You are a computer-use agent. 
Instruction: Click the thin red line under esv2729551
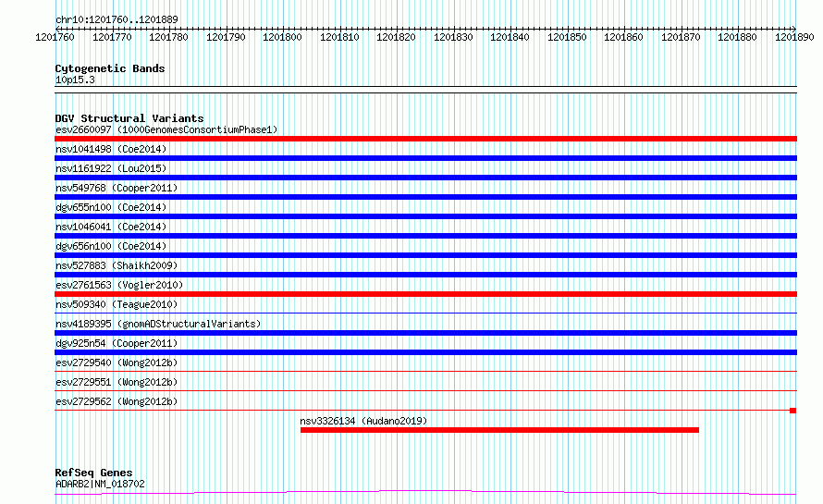tap(425, 391)
